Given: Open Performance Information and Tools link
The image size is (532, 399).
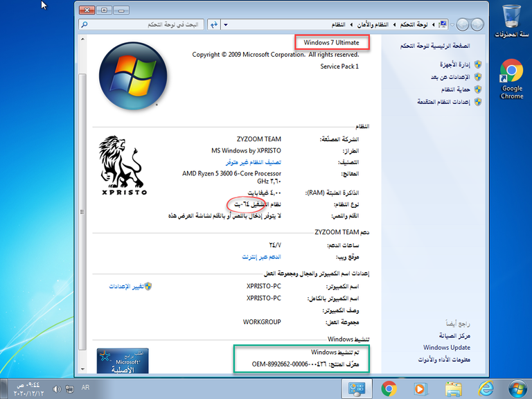Looking at the screenshot, I should tap(444, 360).
